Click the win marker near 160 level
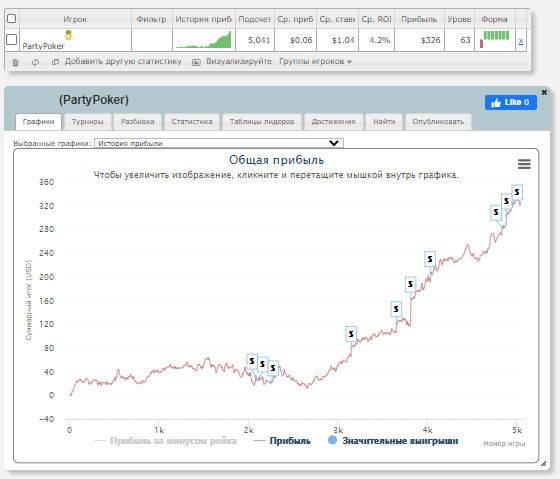This screenshot has height=479, width=560. click(396, 309)
